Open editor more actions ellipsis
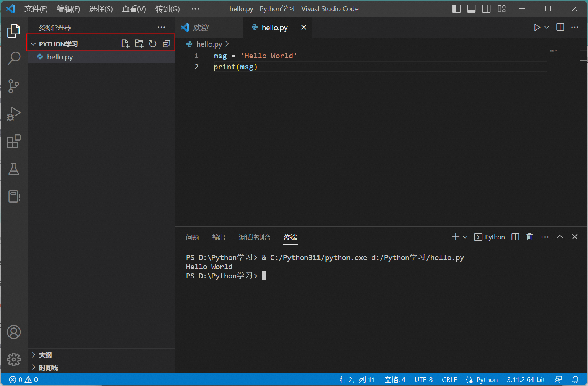The image size is (588, 386). click(x=575, y=27)
